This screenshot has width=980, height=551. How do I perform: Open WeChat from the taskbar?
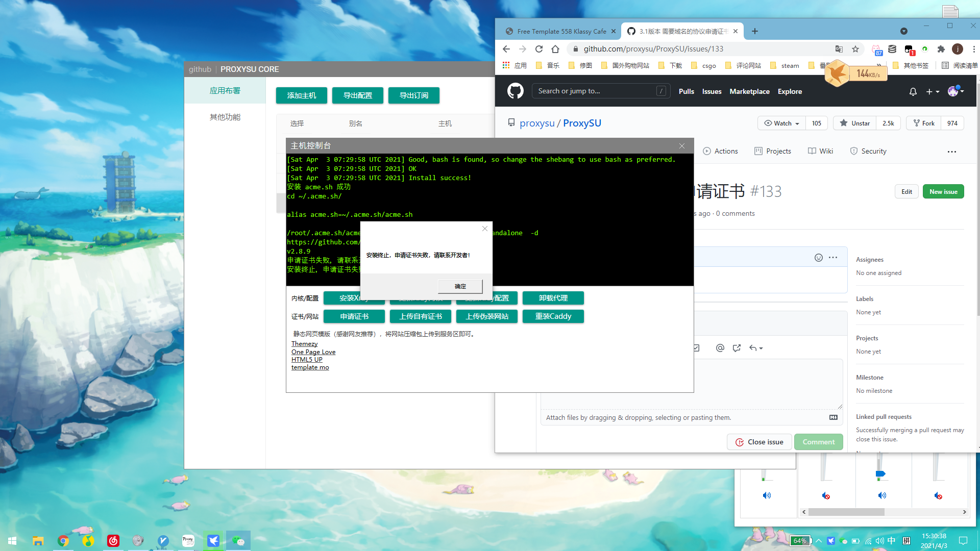[238, 540]
